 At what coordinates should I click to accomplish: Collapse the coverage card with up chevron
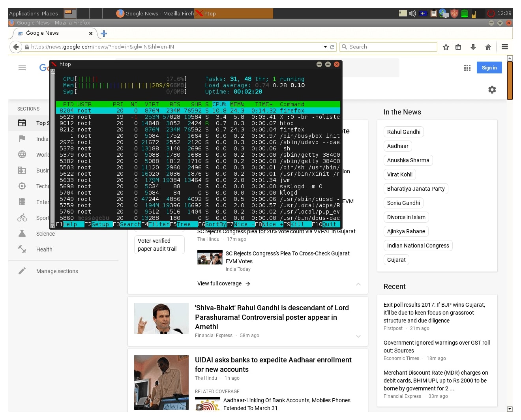358,284
